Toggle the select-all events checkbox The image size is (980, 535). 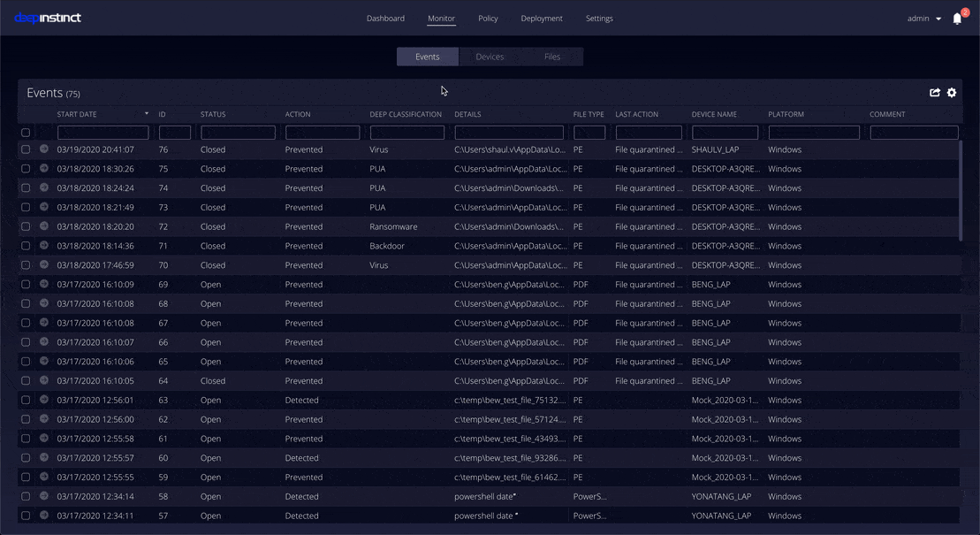click(x=26, y=133)
